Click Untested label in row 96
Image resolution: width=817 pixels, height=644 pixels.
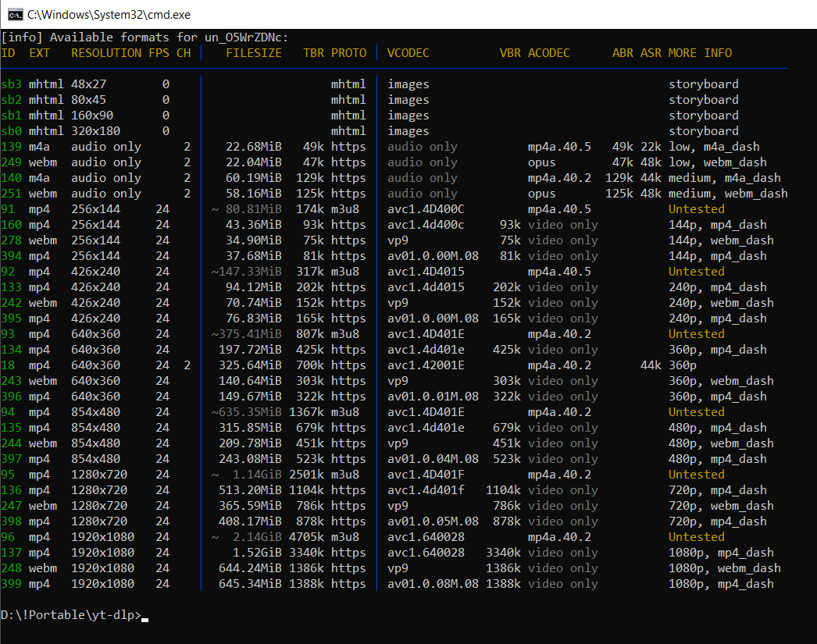click(x=697, y=537)
